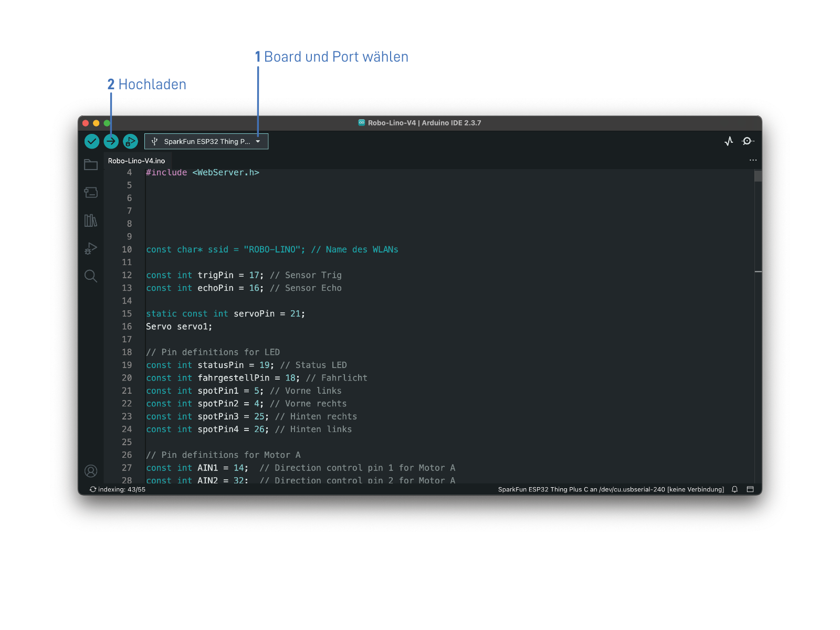Click the board dropdown arrow
840x630 pixels.
(x=258, y=141)
